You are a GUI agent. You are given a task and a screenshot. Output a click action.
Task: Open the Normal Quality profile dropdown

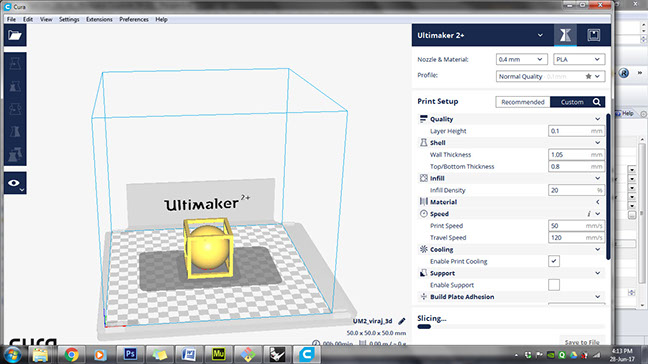[550, 76]
